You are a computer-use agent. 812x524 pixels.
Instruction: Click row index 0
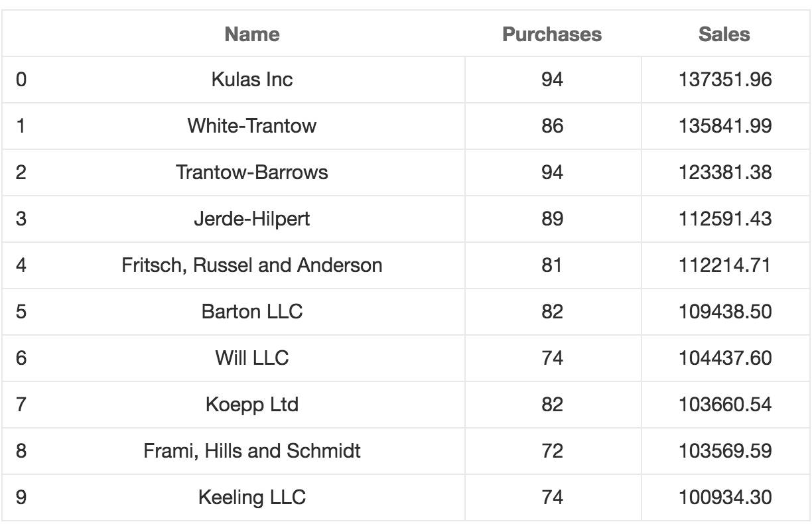pos(21,80)
